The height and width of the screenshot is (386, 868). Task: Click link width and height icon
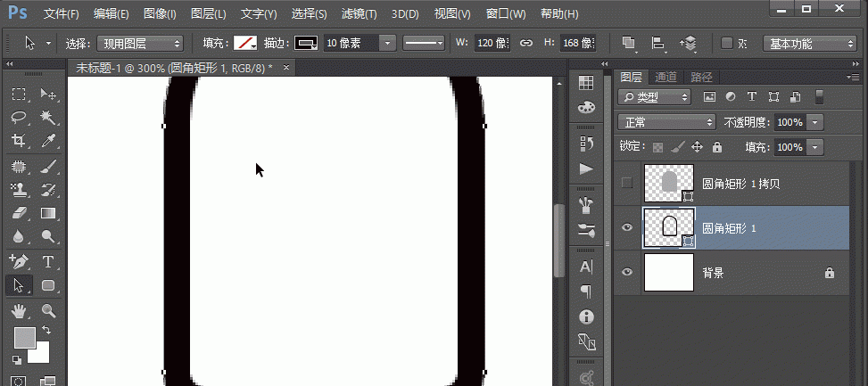[526, 43]
